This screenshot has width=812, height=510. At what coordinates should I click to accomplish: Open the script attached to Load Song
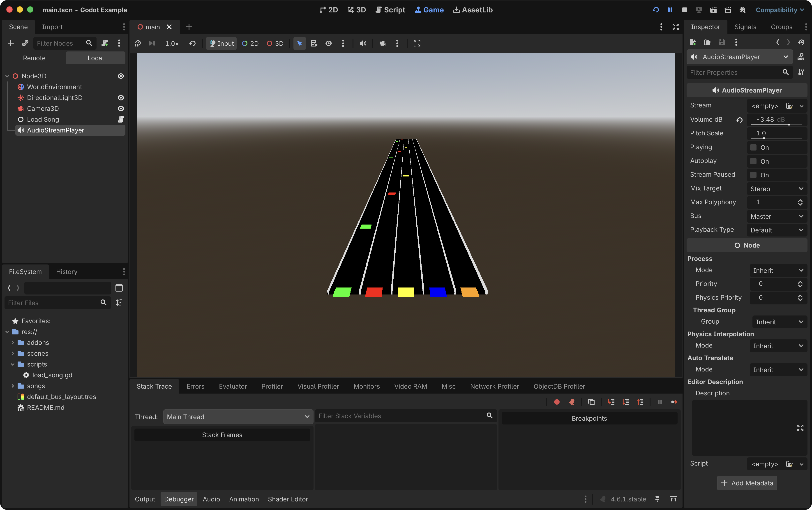(x=121, y=119)
